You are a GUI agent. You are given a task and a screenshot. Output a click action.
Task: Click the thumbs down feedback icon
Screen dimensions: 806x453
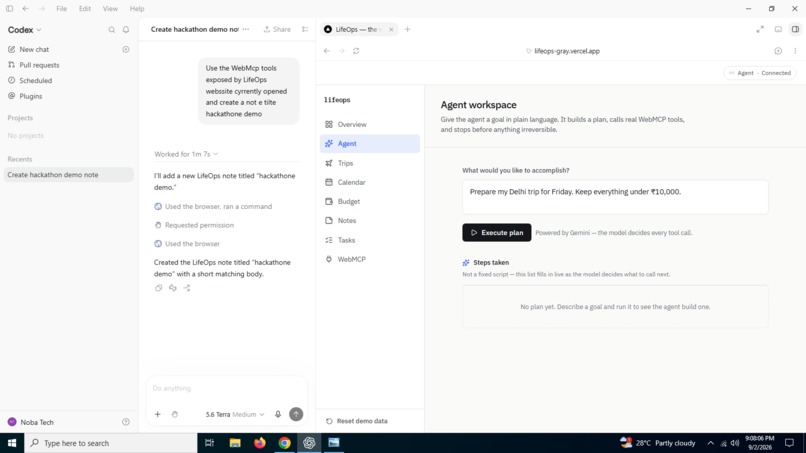(x=173, y=288)
